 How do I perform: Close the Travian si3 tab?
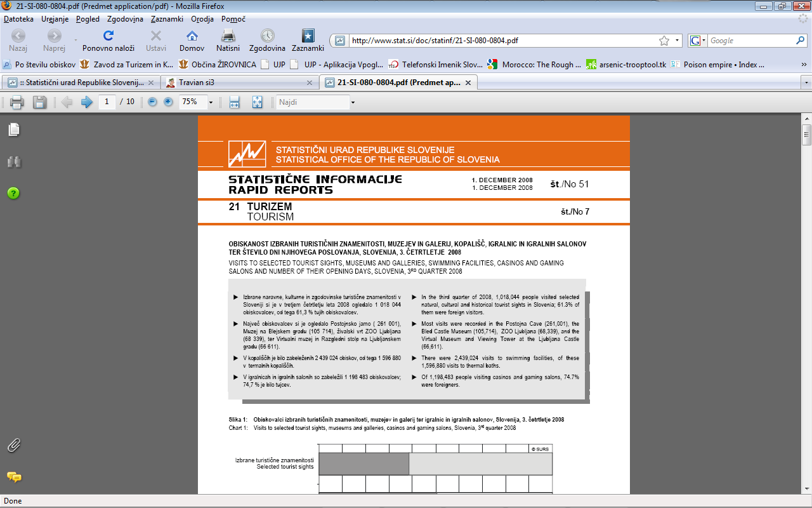tap(310, 83)
